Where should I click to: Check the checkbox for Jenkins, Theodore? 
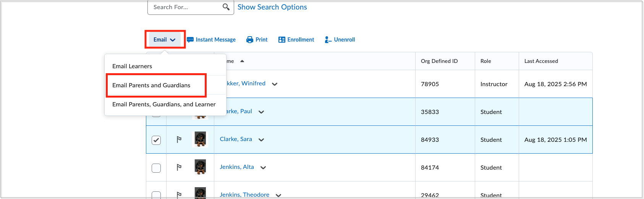156,195
